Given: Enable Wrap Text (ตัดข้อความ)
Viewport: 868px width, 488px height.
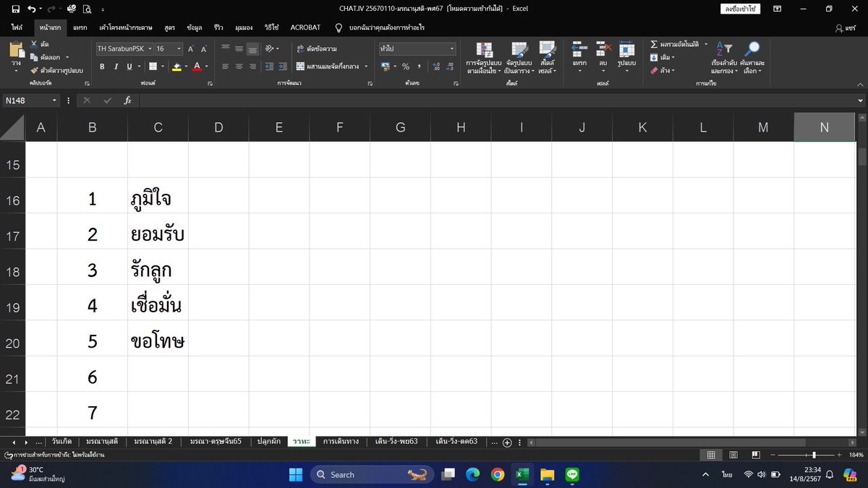Looking at the screenshot, I should pyautogui.click(x=317, y=49).
